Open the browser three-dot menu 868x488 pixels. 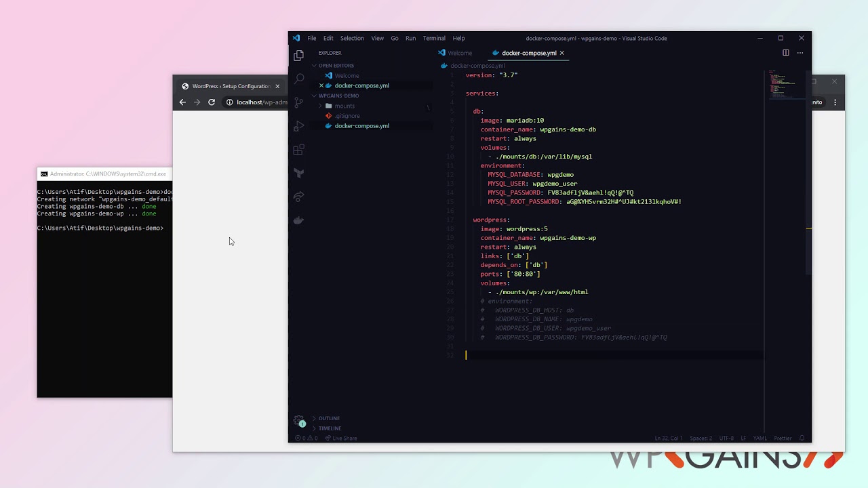pyautogui.click(x=835, y=102)
